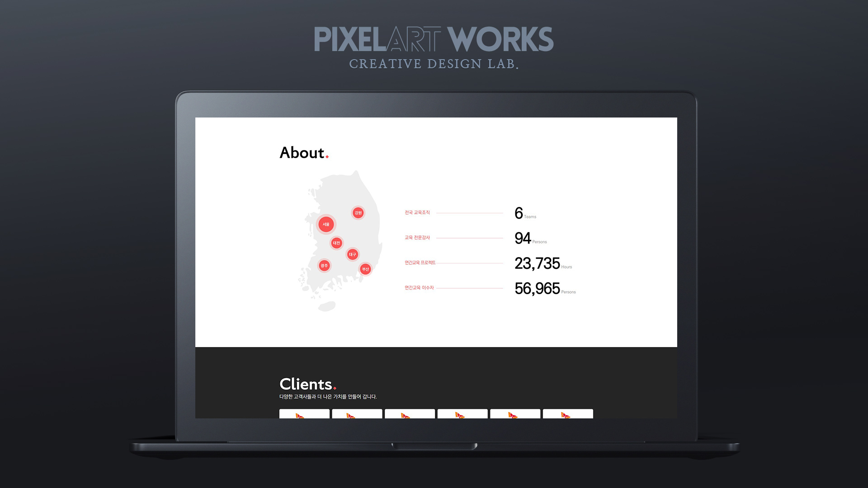Click the 6 Teams statistic
The height and width of the screenshot is (488, 868).
tap(525, 213)
